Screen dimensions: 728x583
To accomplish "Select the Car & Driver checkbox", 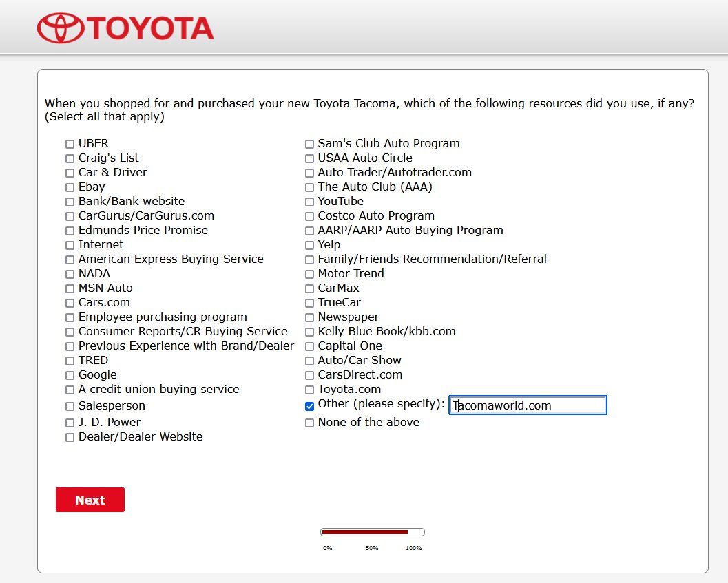I will (x=70, y=173).
